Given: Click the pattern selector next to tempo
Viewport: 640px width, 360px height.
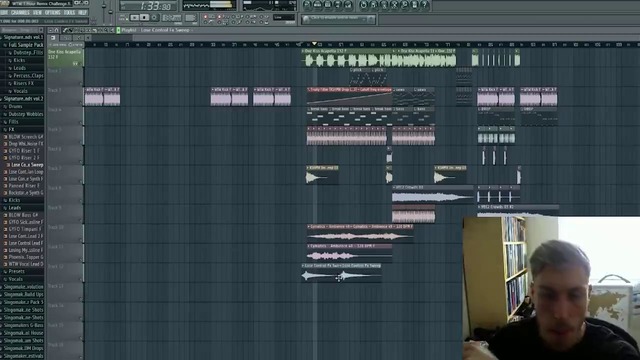Looking at the screenshot, I should pyautogui.click(x=191, y=18).
